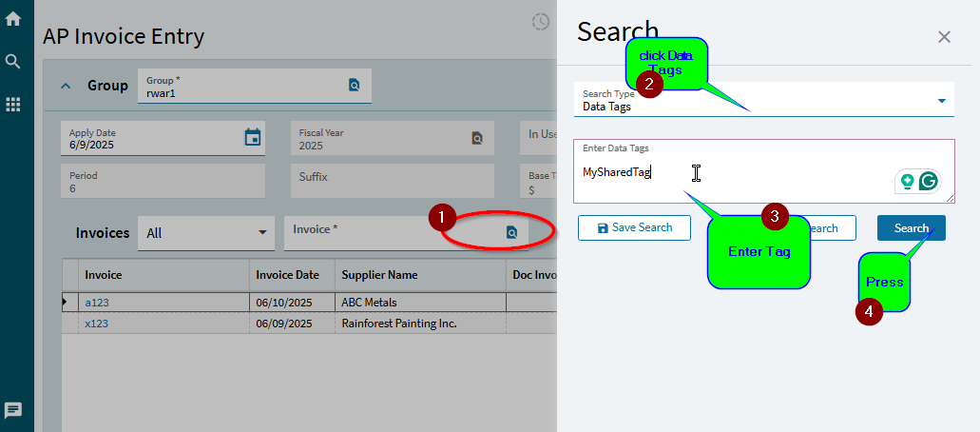Open the chat message icon in sidebar
The image size is (980, 432).
13,411
